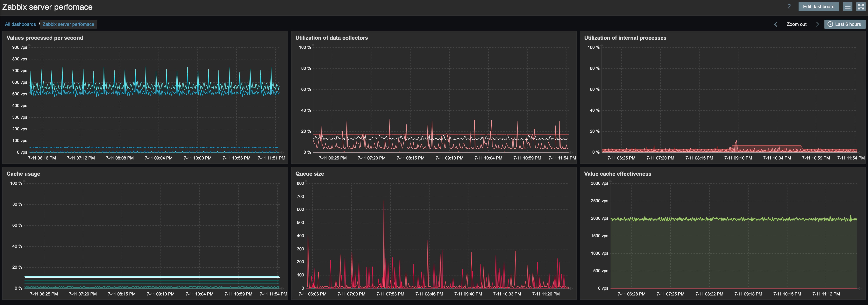This screenshot has width=868, height=305.
Task: Click the 800 label on Queue size axis
Action: pyautogui.click(x=300, y=183)
